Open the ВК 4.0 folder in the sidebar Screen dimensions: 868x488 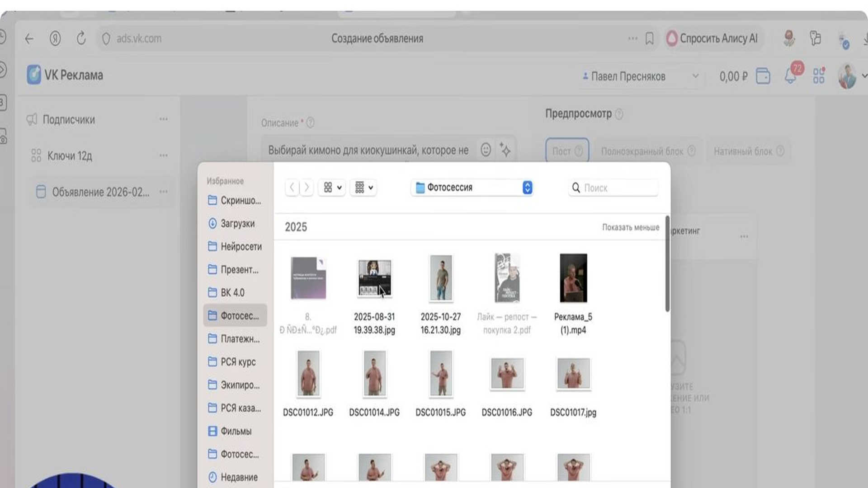[235, 292]
